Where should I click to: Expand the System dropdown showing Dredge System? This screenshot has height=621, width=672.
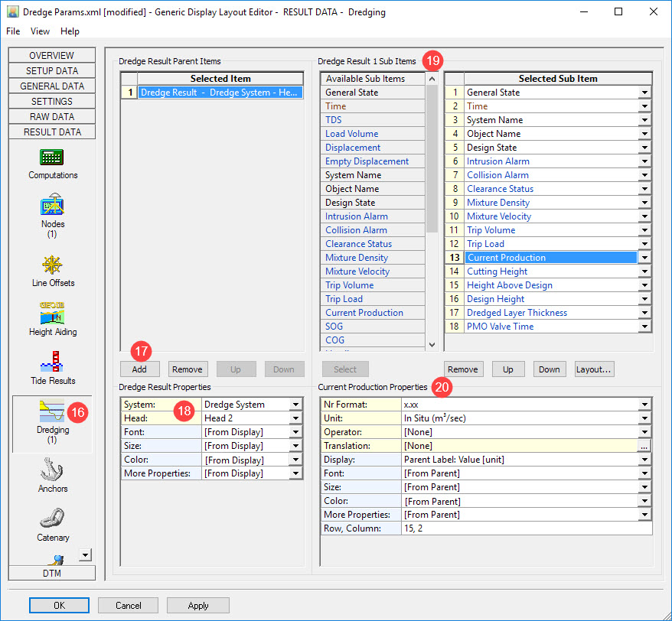(295, 405)
